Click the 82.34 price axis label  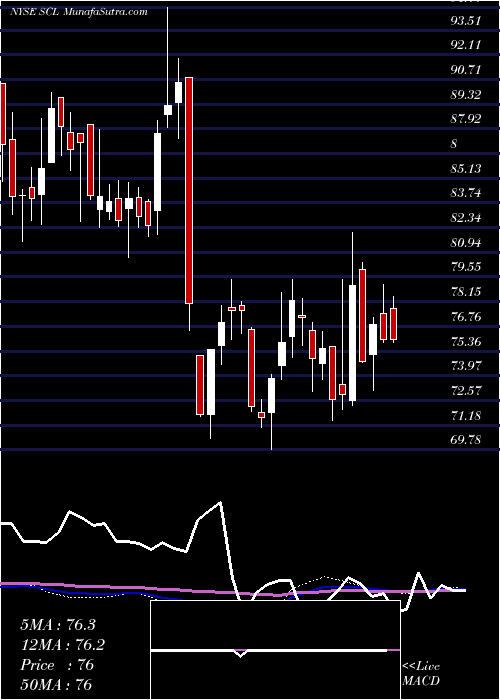coord(466,218)
